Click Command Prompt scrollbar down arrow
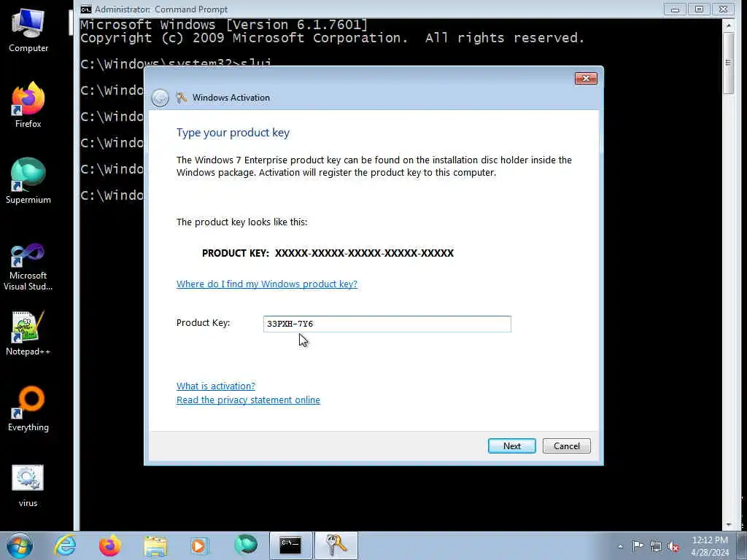The height and width of the screenshot is (560, 747). click(729, 524)
